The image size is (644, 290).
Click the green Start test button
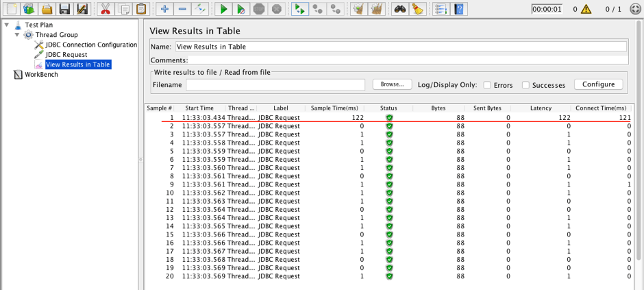tap(223, 9)
